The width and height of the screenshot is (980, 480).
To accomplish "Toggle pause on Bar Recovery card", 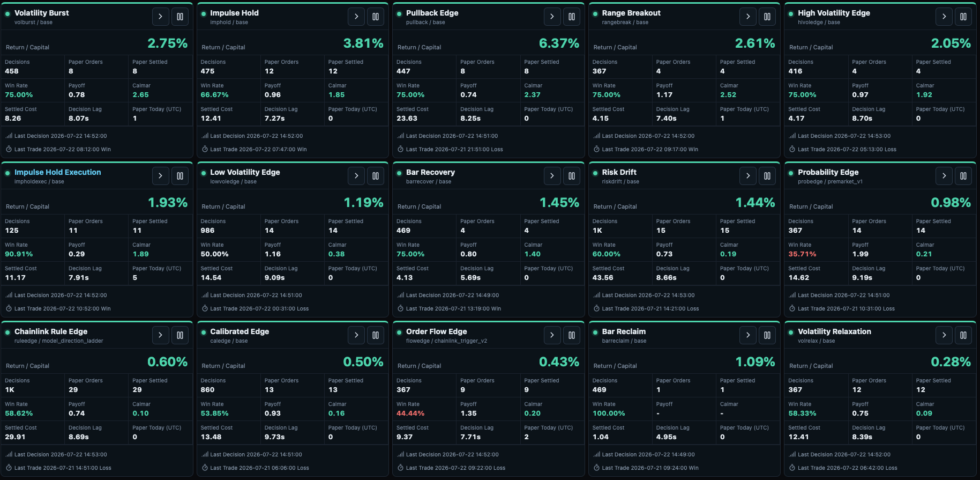I will (572, 176).
